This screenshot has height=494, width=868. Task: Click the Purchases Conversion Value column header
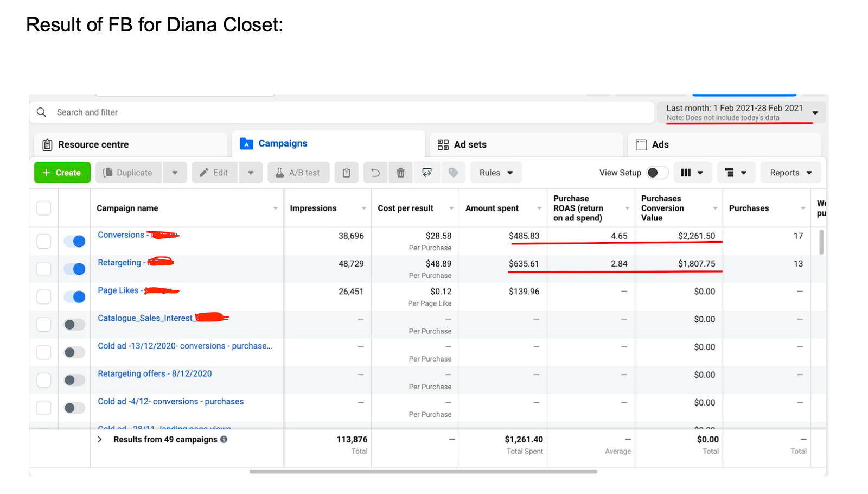click(x=679, y=208)
